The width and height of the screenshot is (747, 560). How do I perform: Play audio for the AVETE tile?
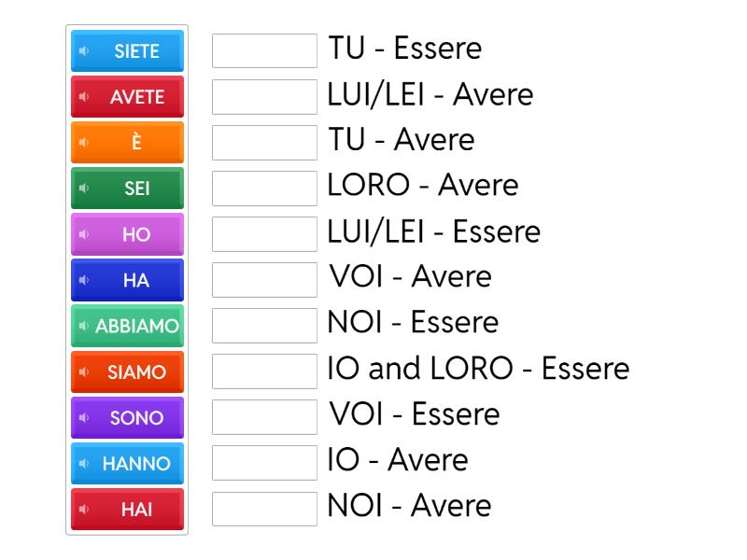click(x=84, y=97)
